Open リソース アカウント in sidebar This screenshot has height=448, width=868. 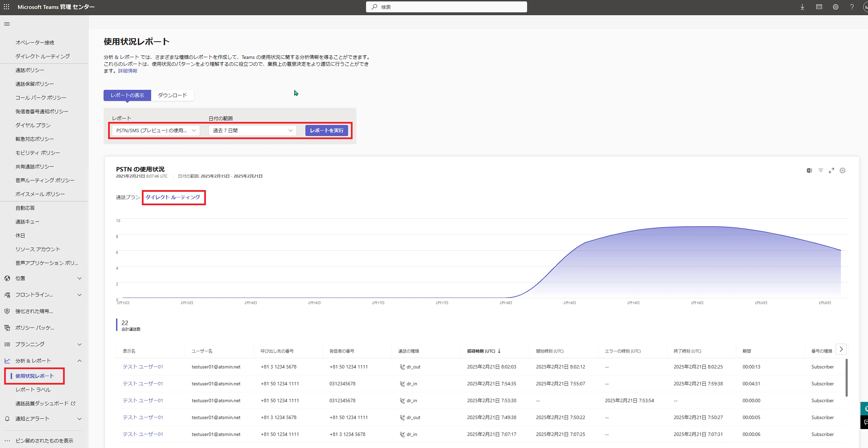click(38, 249)
